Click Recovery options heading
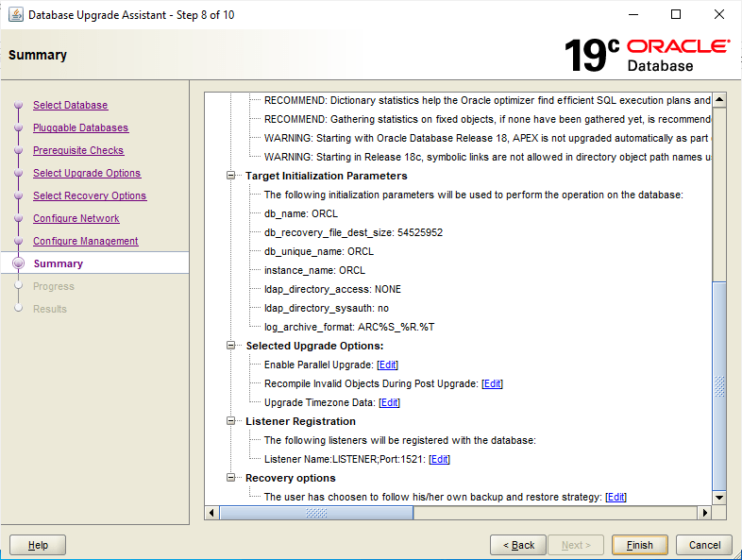The width and height of the screenshot is (742, 560). [x=291, y=478]
